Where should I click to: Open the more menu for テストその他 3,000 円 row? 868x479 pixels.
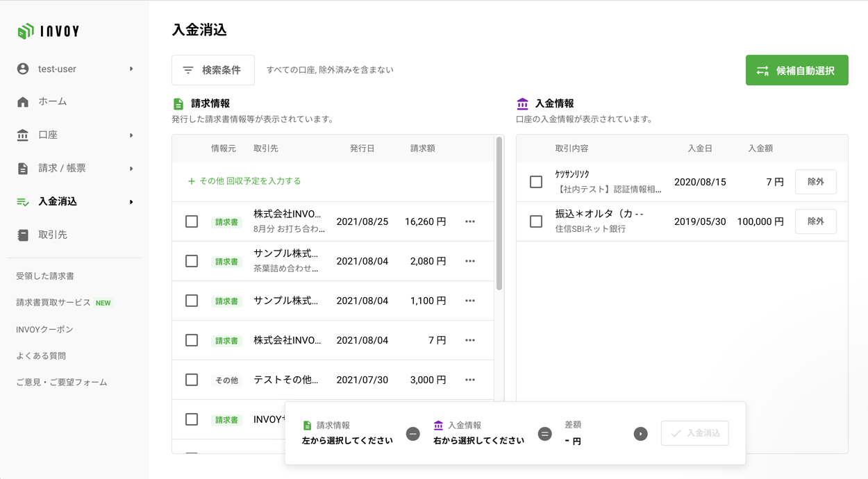(x=470, y=380)
